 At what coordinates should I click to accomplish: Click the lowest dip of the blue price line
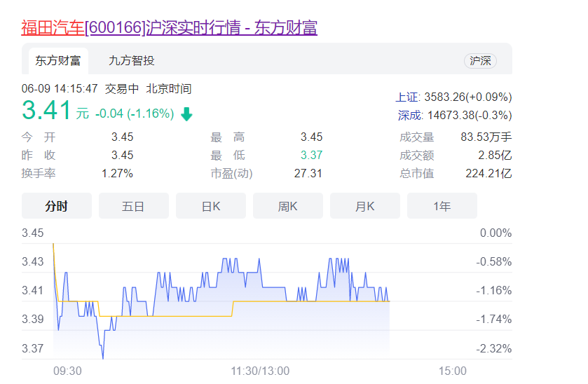(x=103, y=358)
